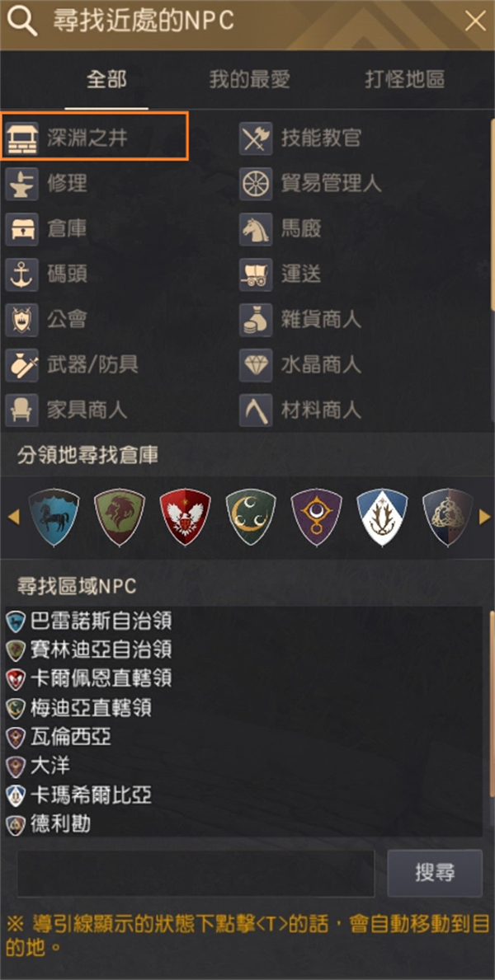Select the 馬廄 horse head icon

(x=256, y=229)
